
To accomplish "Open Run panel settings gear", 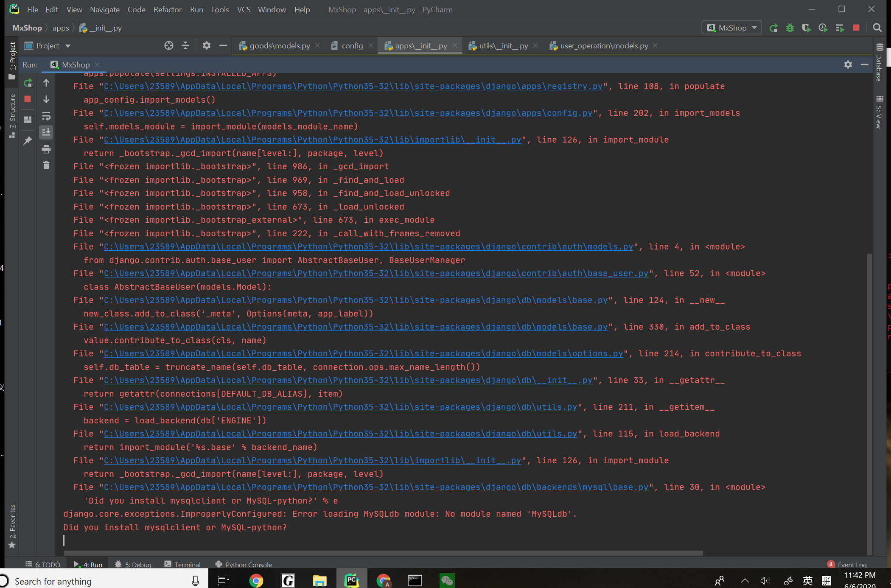I will 848,64.
